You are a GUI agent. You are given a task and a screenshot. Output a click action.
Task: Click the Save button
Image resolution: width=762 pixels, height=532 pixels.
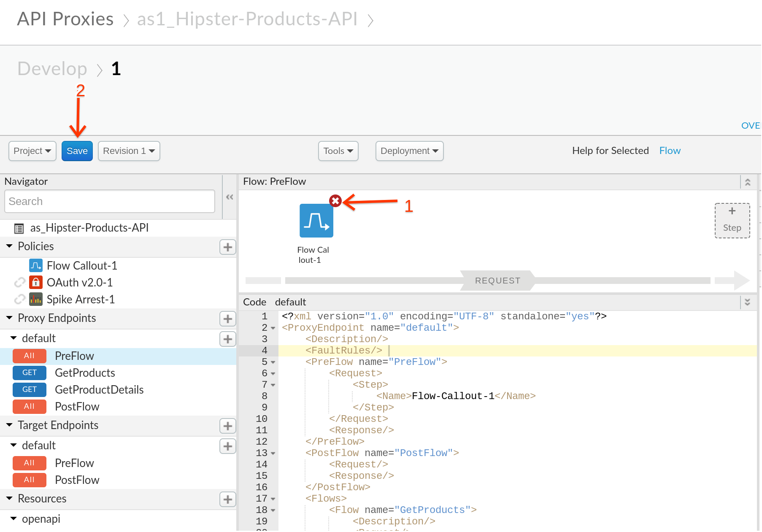77,151
